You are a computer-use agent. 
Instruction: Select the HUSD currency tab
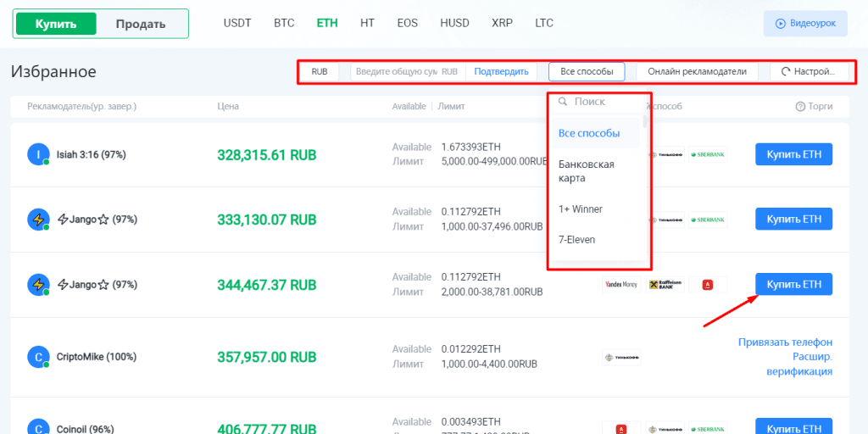click(454, 23)
